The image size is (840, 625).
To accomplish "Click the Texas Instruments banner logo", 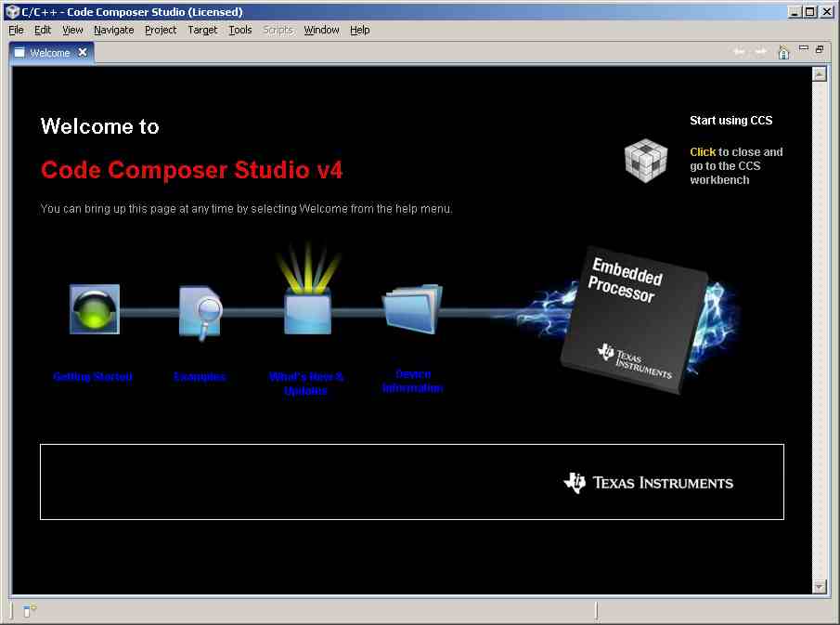I will click(648, 483).
